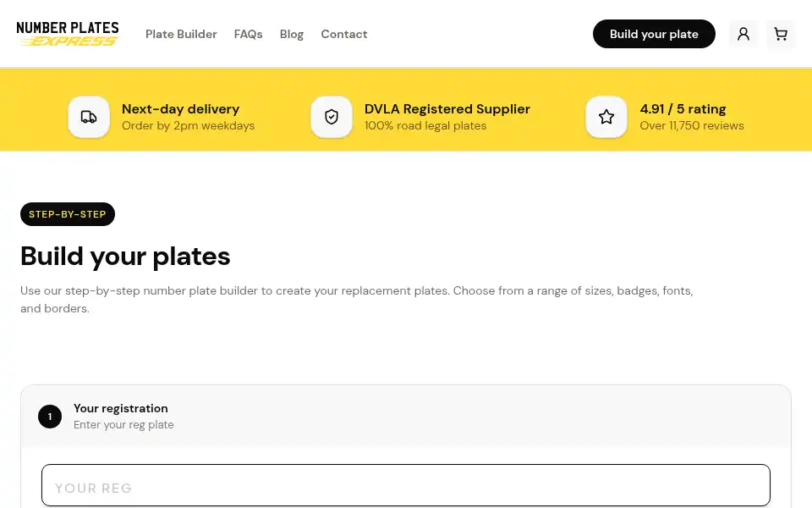
Task: Click the STEP-BY-STEP badge
Action: [68, 214]
